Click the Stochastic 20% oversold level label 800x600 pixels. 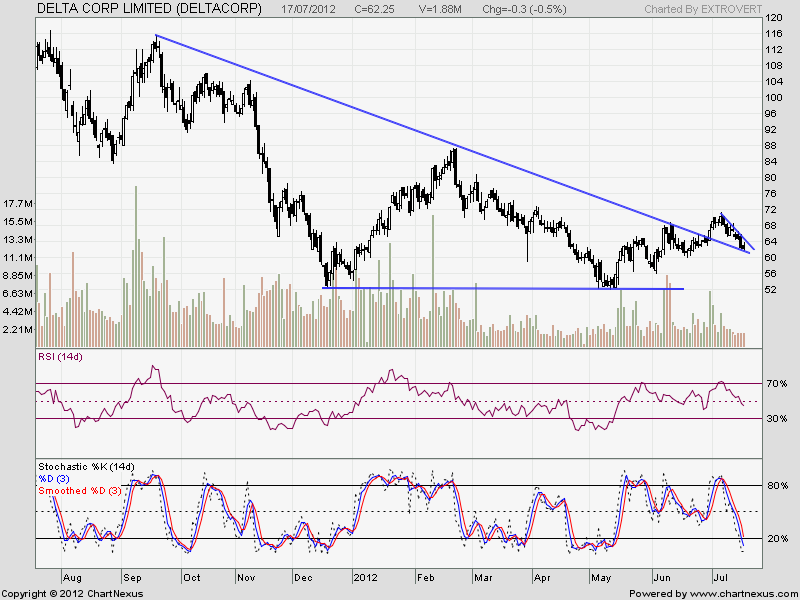pos(776,539)
